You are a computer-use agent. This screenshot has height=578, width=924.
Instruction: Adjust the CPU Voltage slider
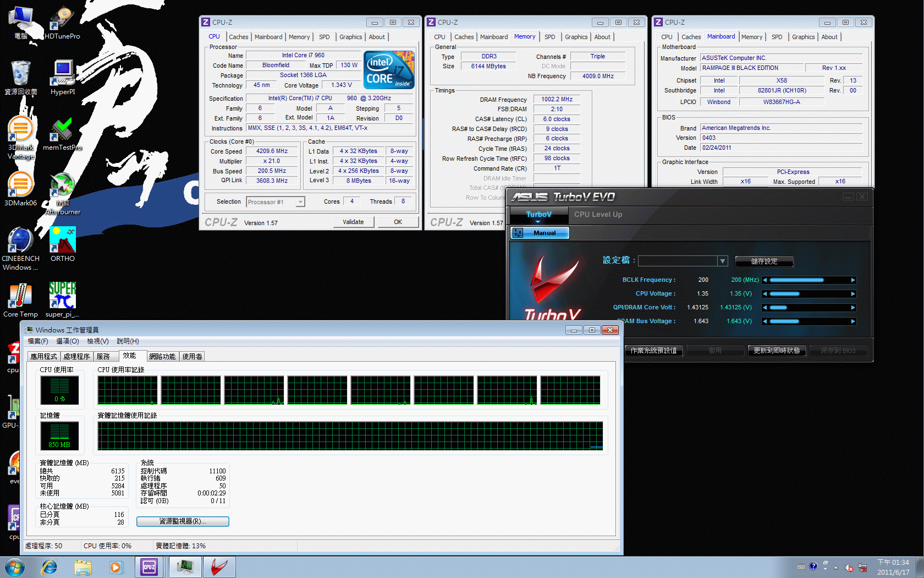click(x=809, y=294)
